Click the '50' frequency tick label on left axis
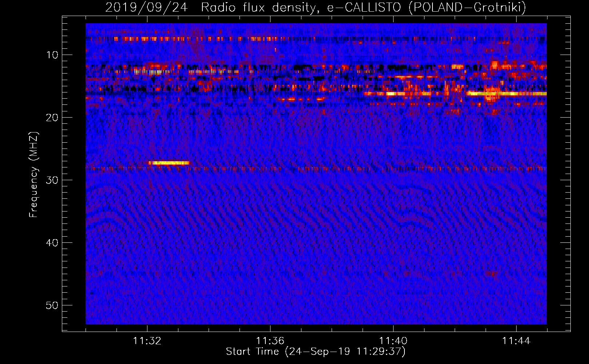 click(x=52, y=305)
